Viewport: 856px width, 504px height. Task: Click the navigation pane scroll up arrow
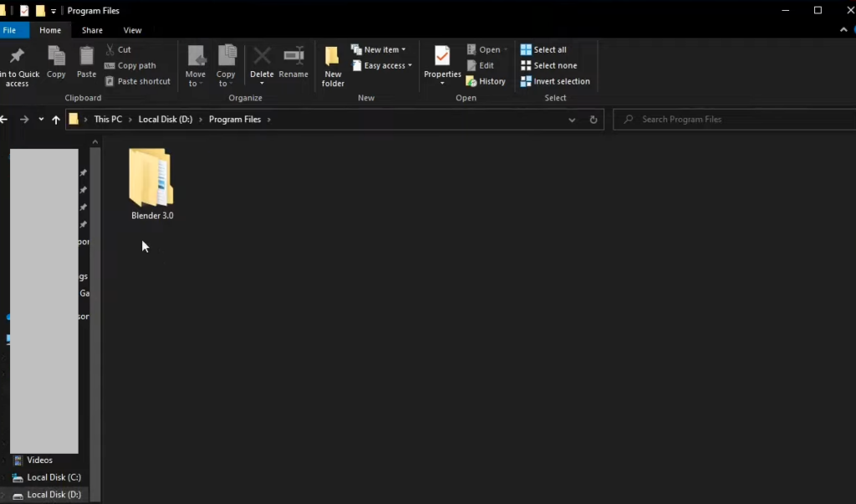click(95, 142)
